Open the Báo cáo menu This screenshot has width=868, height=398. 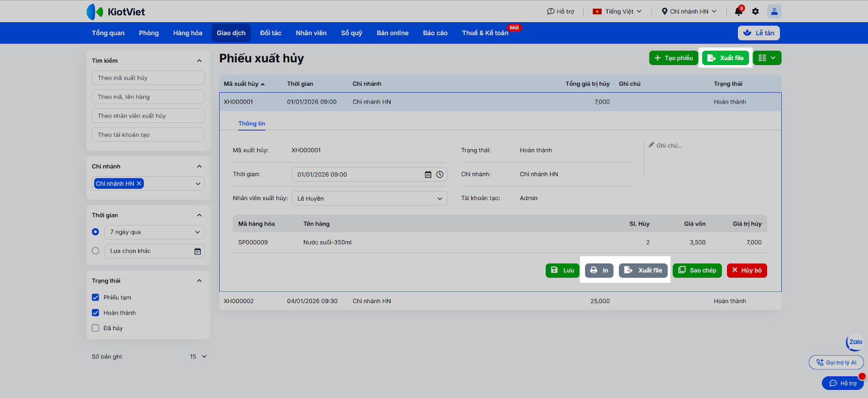435,33
